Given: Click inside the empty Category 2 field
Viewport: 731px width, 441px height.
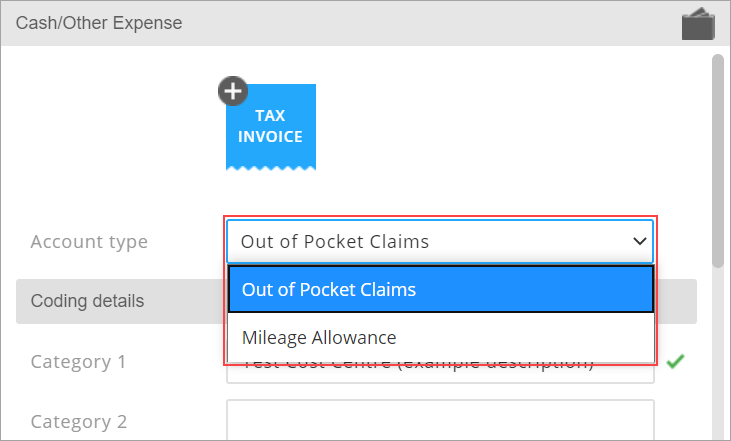Looking at the screenshot, I should pyautogui.click(x=440, y=420).
